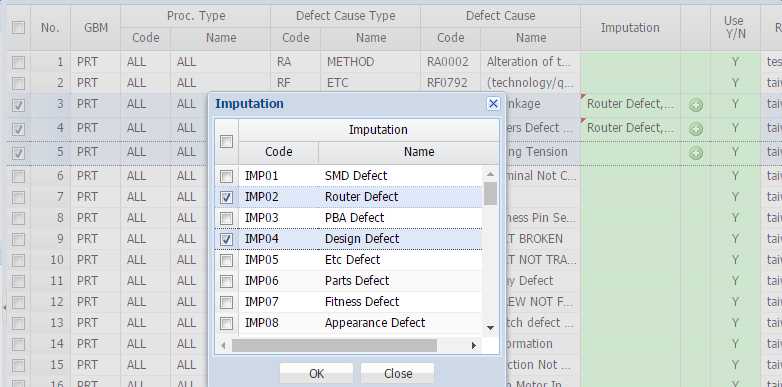782x387 pixels.
Task: Click the Close button in dialog
Action: 398,374
